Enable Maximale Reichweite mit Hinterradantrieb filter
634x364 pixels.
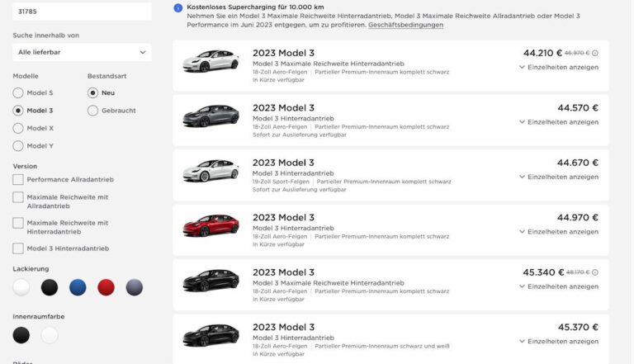[x=18, y=223]
